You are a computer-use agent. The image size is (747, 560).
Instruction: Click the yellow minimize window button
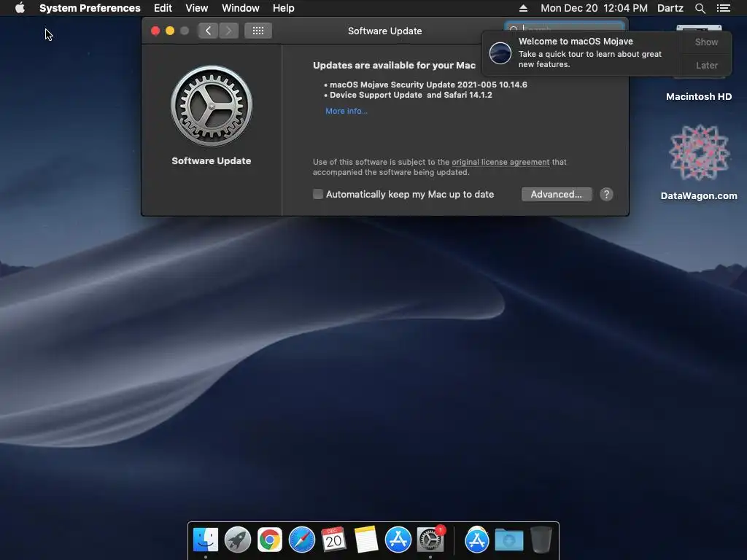coord(169,31)
